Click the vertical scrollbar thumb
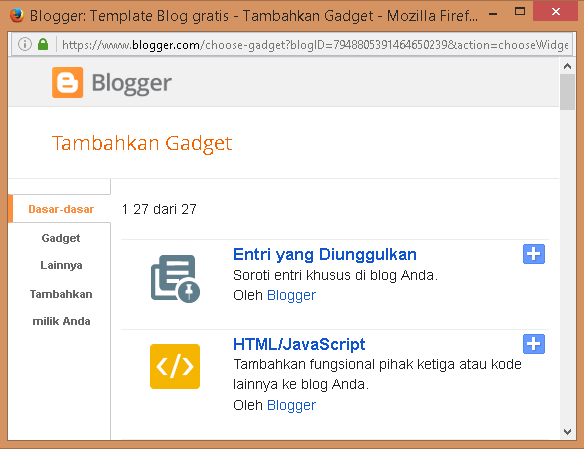The width and height of the screenshot is (584, 449). (568, 92)
